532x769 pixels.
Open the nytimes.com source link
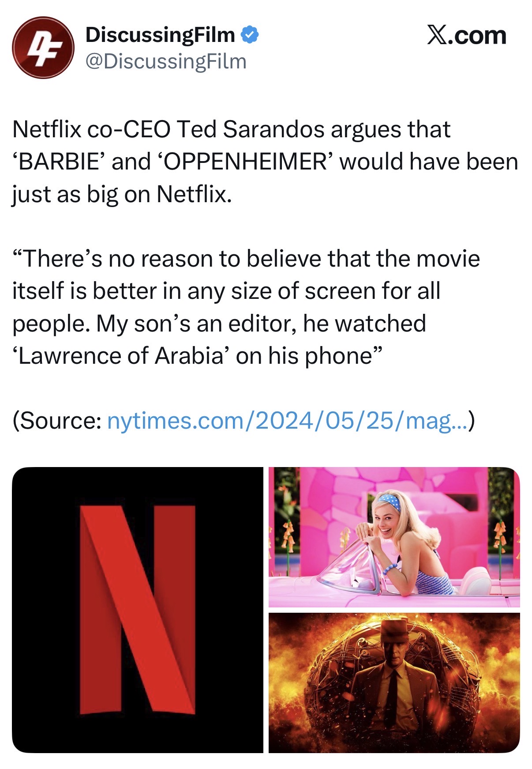287,420
